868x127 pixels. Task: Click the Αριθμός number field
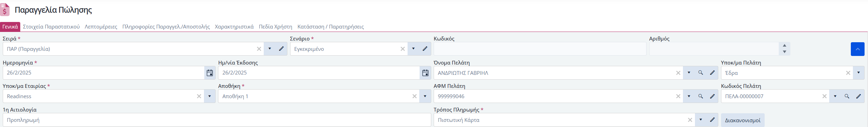[714, 49]
